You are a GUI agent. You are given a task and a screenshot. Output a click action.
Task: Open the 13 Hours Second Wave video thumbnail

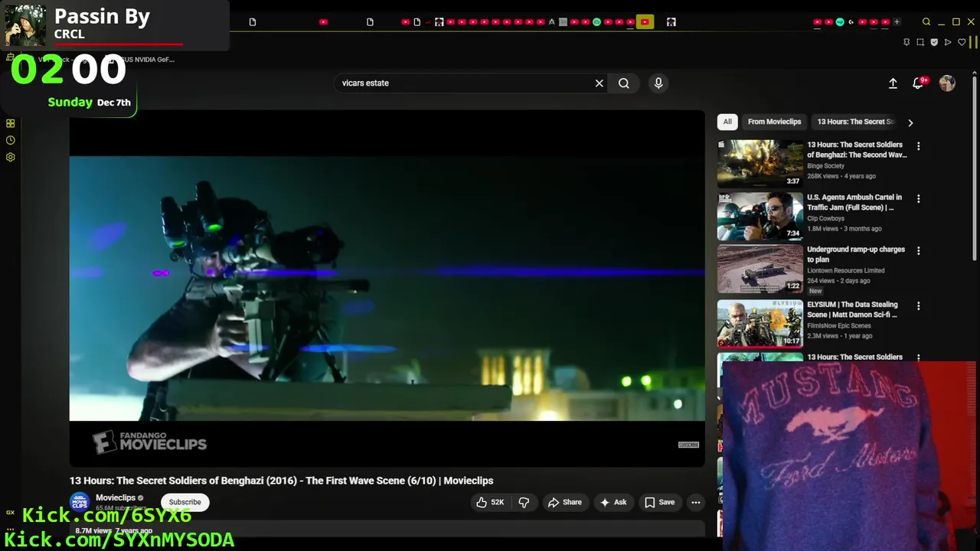point(760,163)
